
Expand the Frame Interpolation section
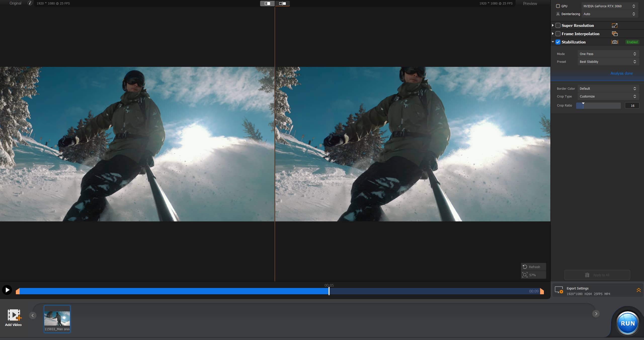(553, 34)
